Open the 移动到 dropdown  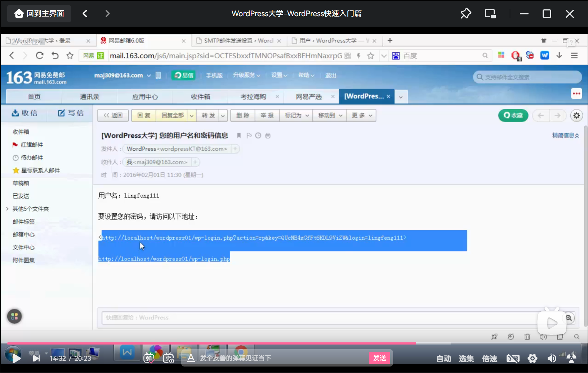[x=330, y=115]
